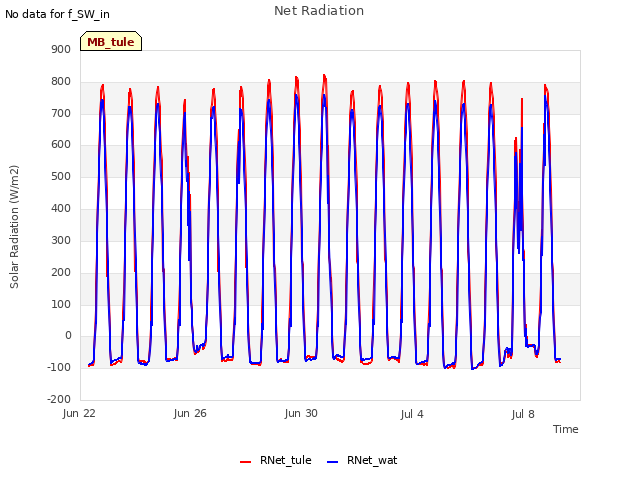Image resolution: width=640 pixels, height=480 pixels.
Task: Click the blue RNet_wat legend swatch
Action: coord(333,462)
